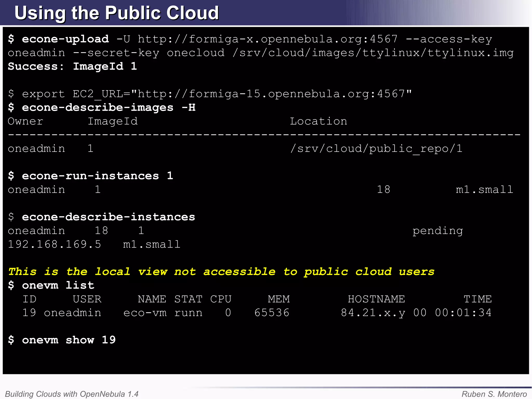Click the 'ImageId' column header

pos(112,121)
